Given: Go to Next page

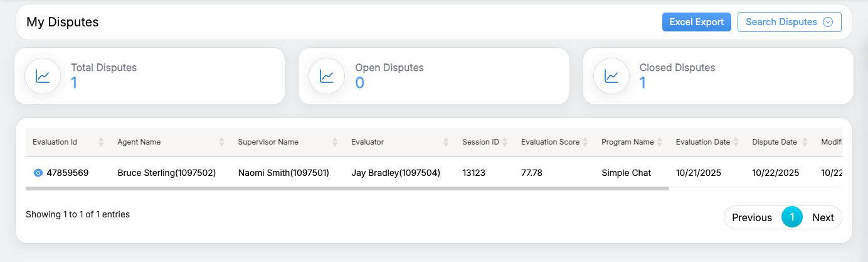Looking at the screenshot, I should point(823,217).
